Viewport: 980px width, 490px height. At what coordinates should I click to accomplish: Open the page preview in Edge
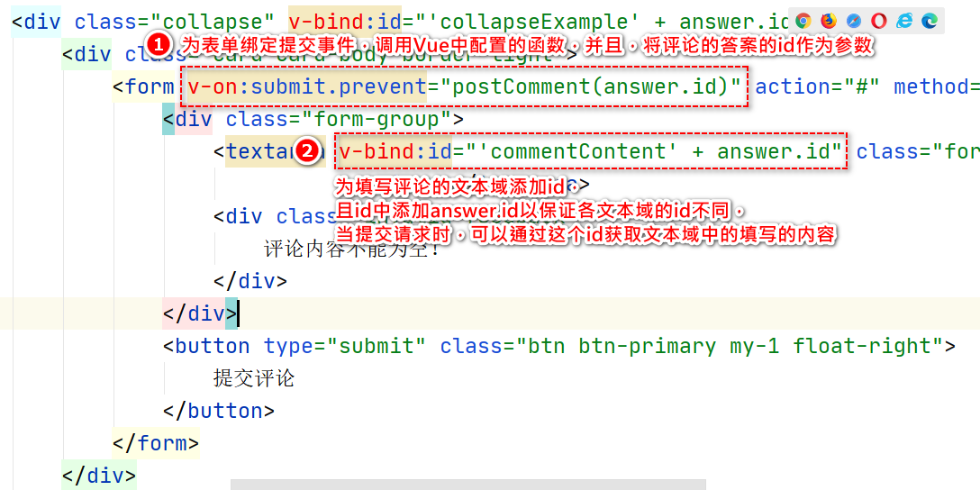point(930,22)
